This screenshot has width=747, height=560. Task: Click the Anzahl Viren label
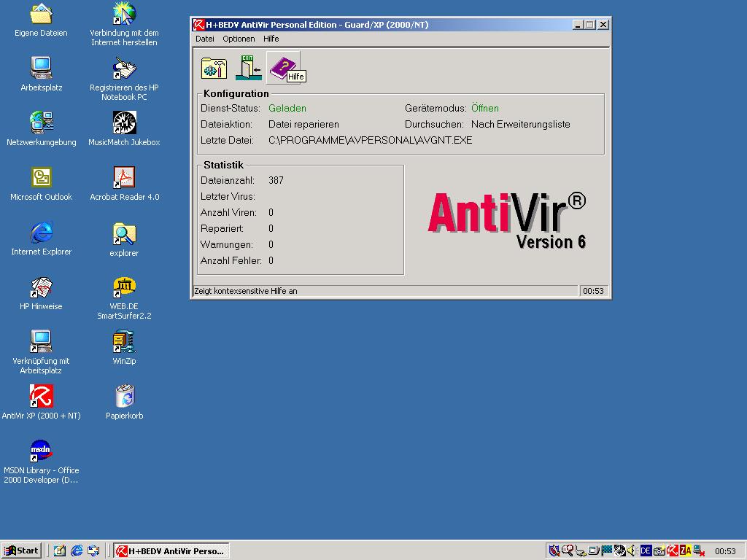coord(228,212)
